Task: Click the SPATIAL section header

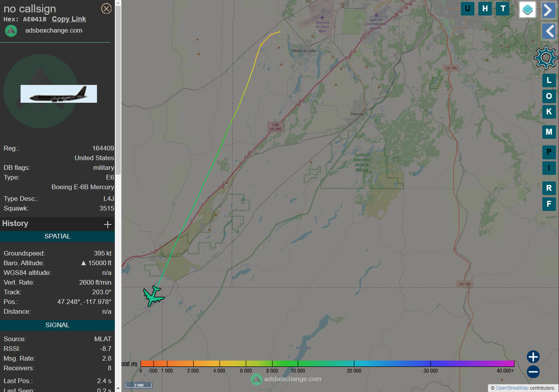Action: coord(57,236)
